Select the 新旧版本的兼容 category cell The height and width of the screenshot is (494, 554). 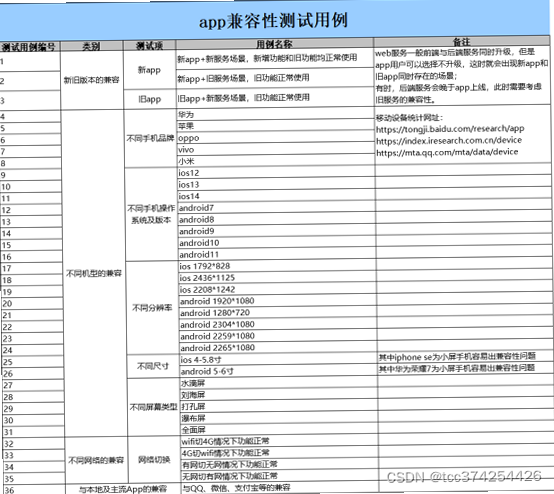[x=92, y=80]
